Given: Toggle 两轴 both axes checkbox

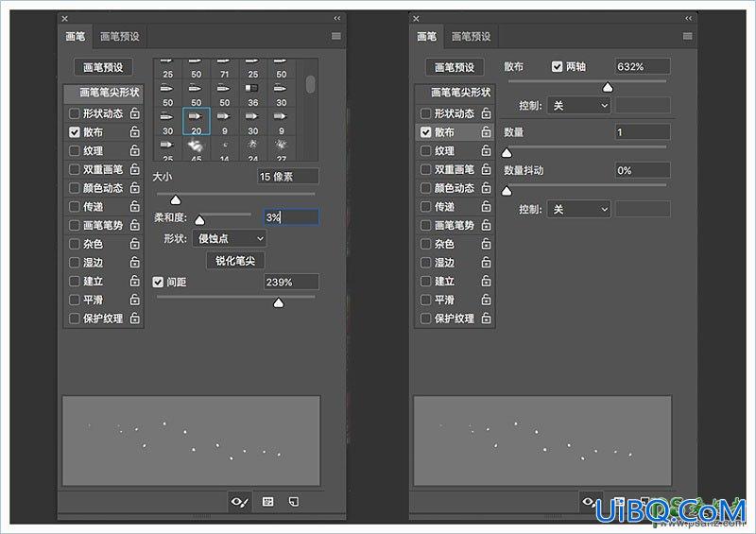Looking at the screenshot, I should tap(557, 66).
